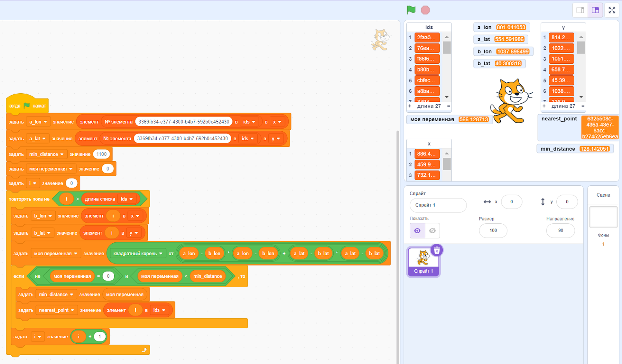Click the green flag to run the project
This screenshot has width=622, height=364.
[411, 10]
